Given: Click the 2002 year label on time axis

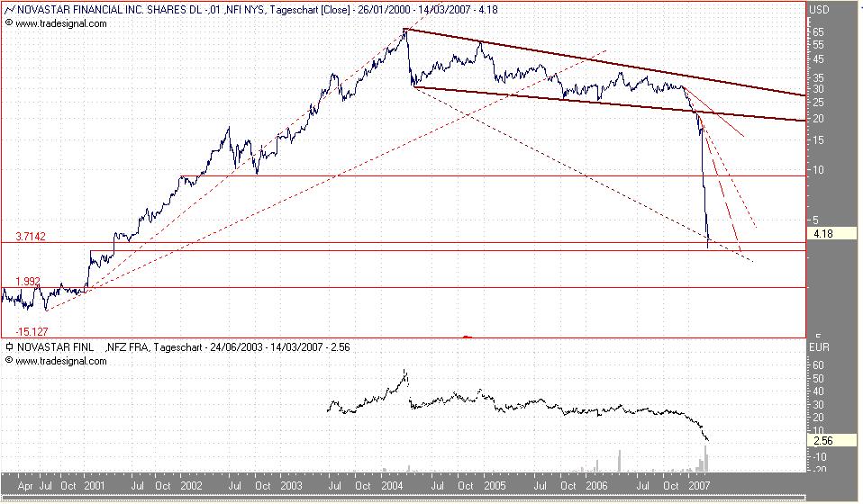Looking at the screenshot, I should pyautogui.click(x=192, y=486).
